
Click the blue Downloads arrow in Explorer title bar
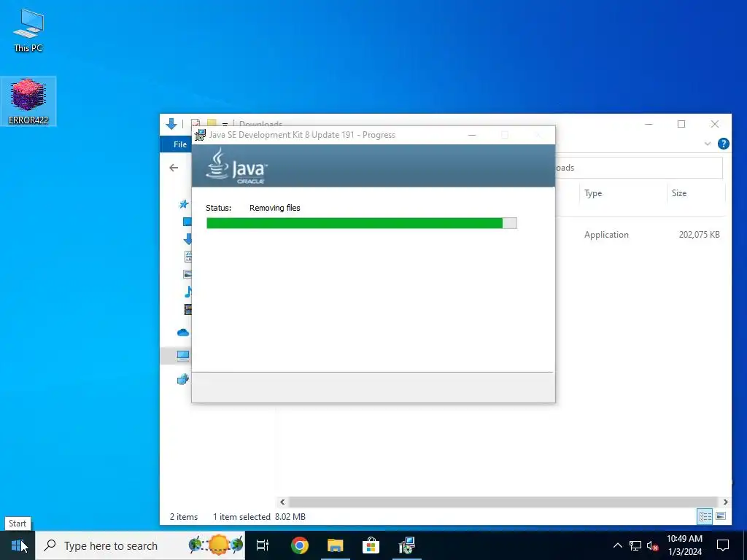[x=171, y=124]
